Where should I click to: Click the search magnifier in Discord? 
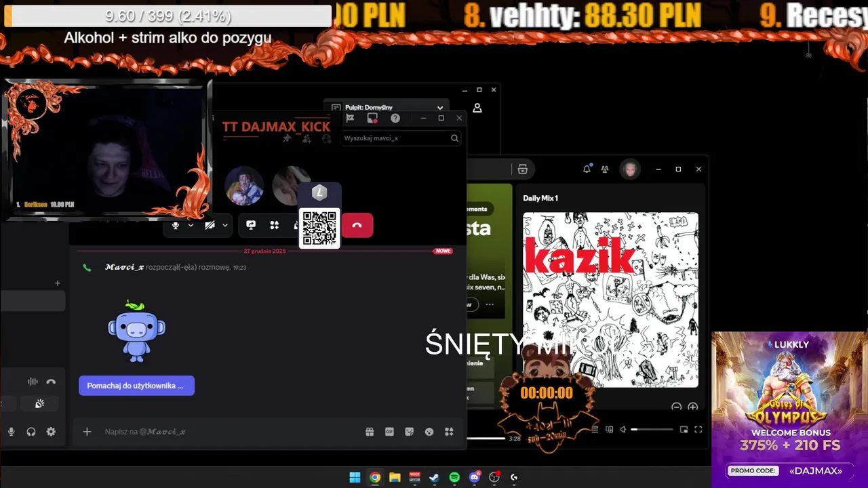click(454, 138)
